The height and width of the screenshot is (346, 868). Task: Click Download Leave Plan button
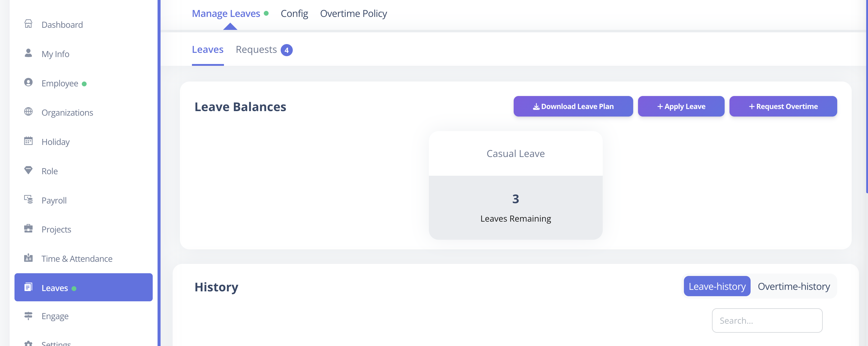573,107
